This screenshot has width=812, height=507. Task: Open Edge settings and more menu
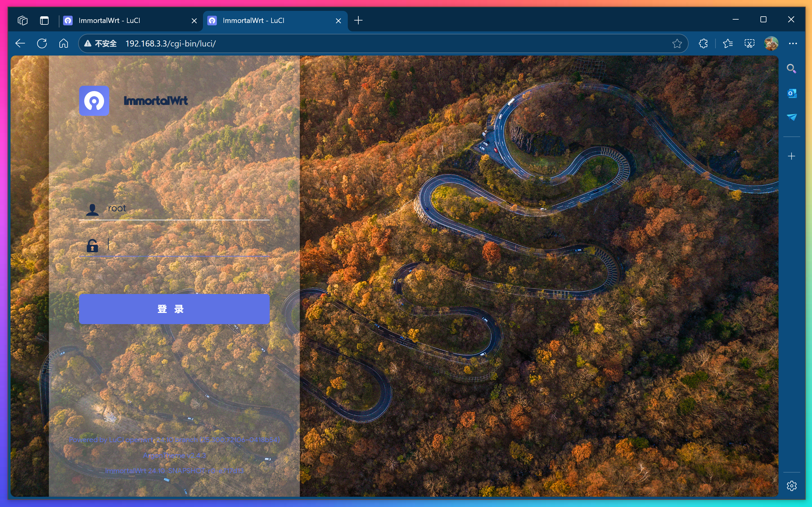793,43
